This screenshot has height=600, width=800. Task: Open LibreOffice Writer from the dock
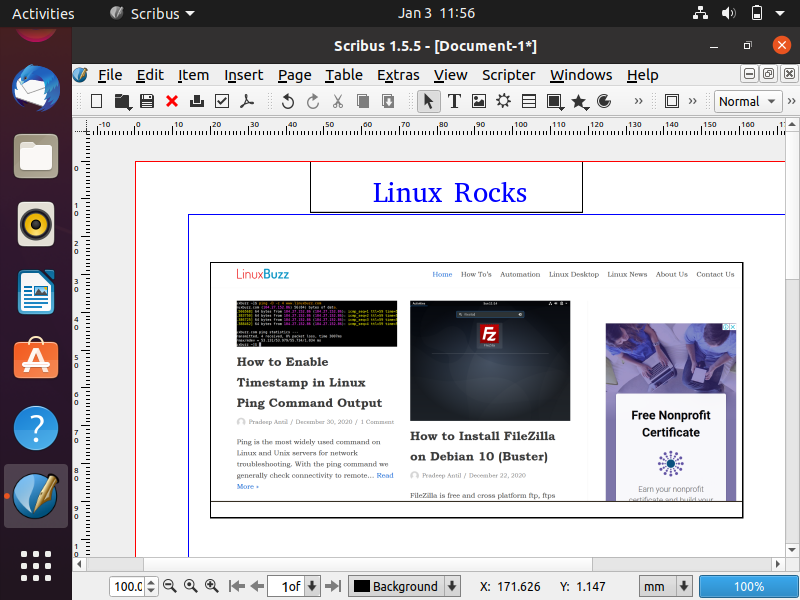tap(36, 292)
